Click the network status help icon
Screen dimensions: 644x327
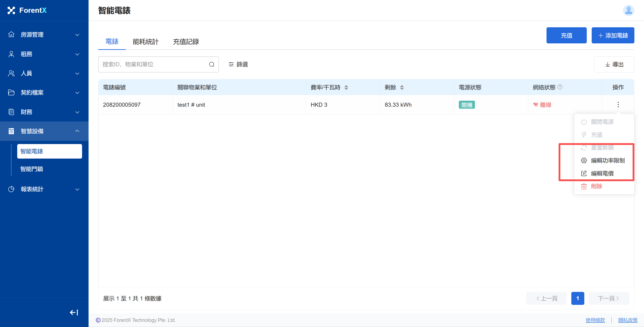(x=560, y=87)
